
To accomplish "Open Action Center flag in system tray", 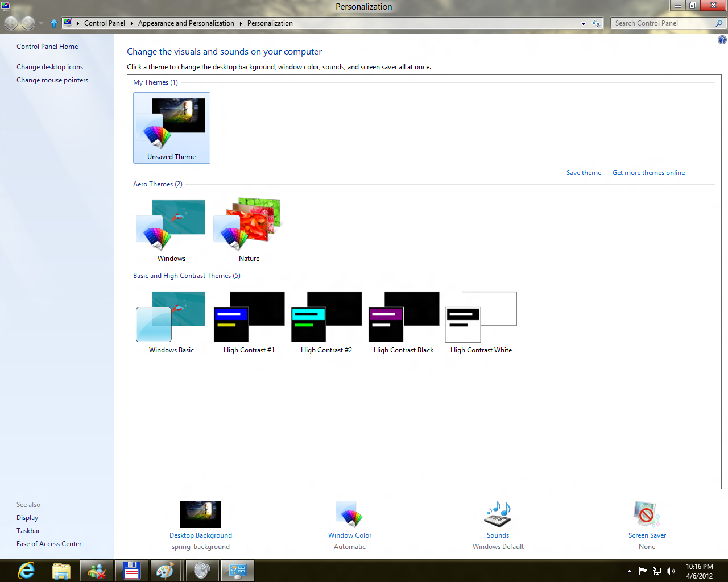I will tap(643, 571).
